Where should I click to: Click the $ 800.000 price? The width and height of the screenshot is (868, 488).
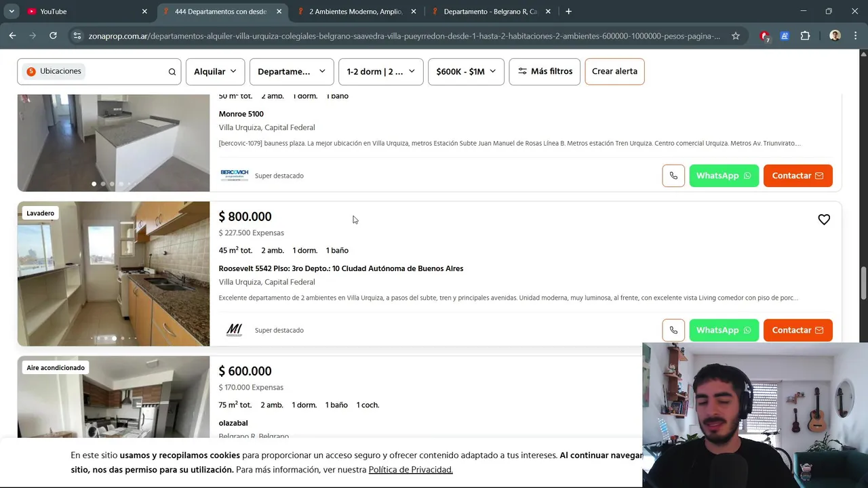[245, 217]
